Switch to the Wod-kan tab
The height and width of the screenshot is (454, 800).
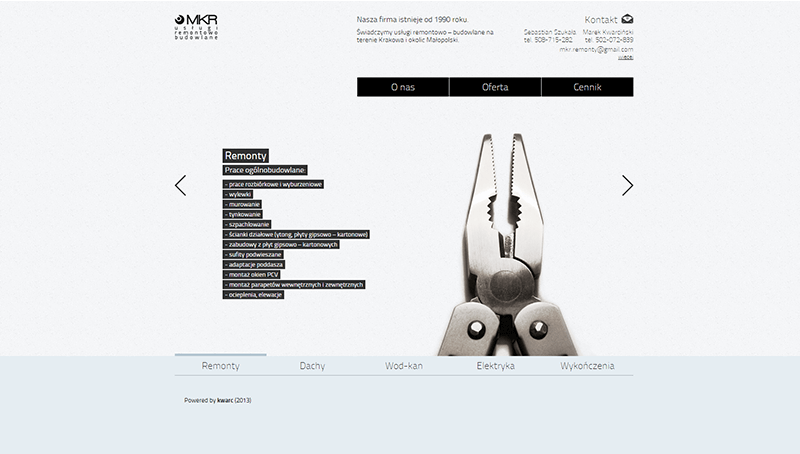point(404,366)
